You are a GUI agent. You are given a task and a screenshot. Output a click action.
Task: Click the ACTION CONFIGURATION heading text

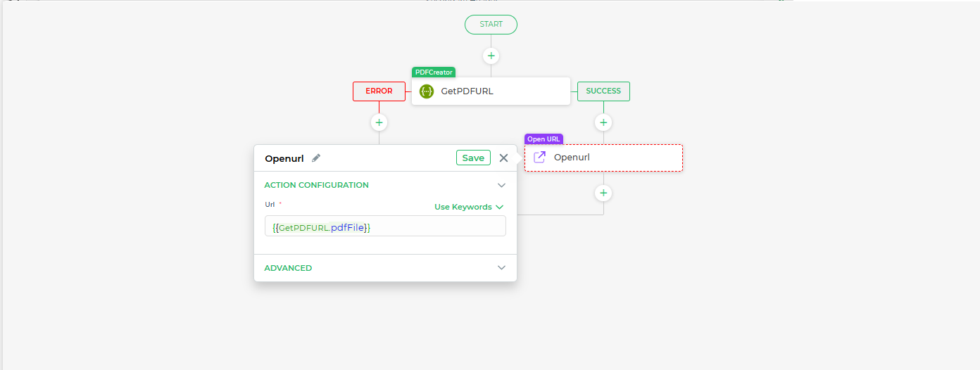[x=316, y=185]
